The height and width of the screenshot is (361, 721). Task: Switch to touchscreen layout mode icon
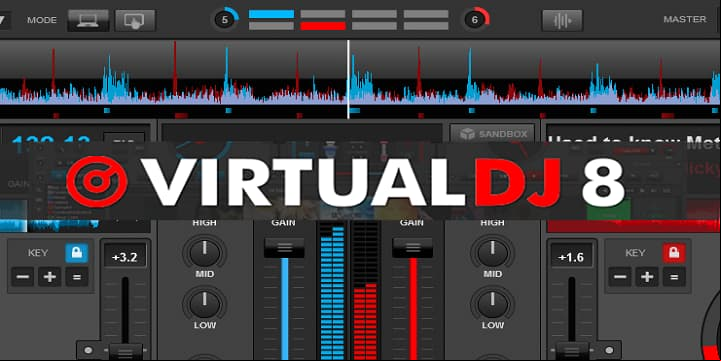click(x=135, y=21)
